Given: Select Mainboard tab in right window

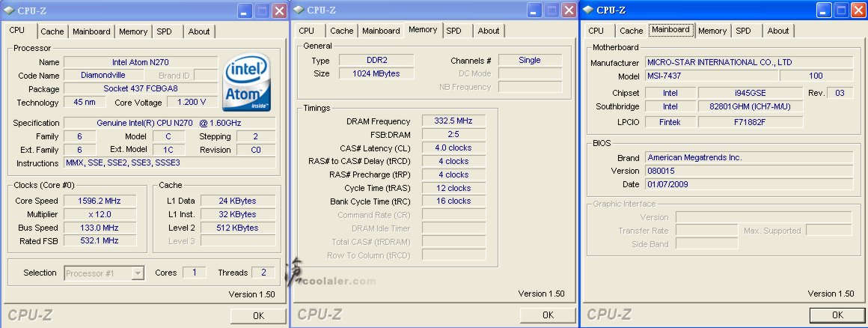Looking at the screenshot, I should point(671,29).
